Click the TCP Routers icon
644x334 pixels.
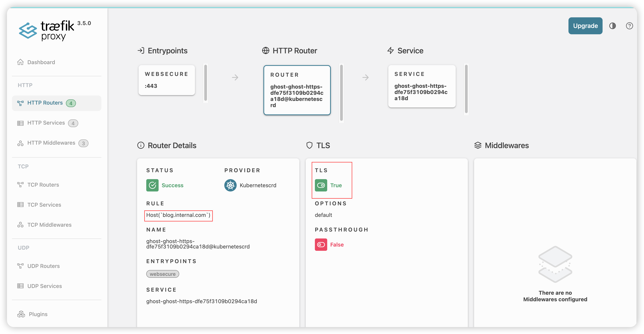[20, 185]
